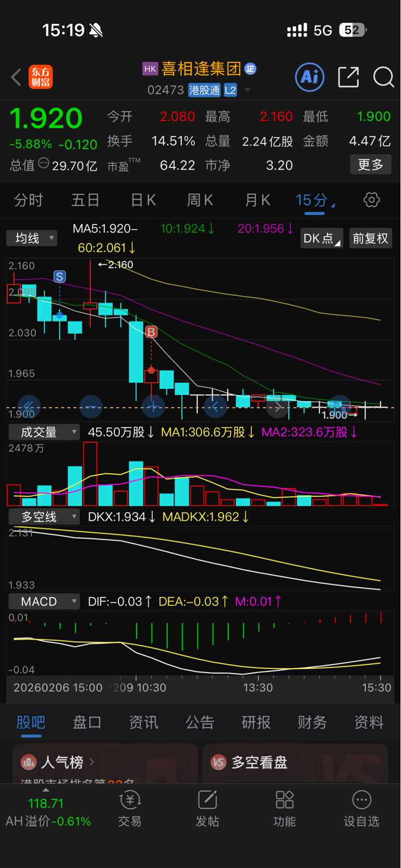Expand the stock code dropdown arrow

pos(248,90)
